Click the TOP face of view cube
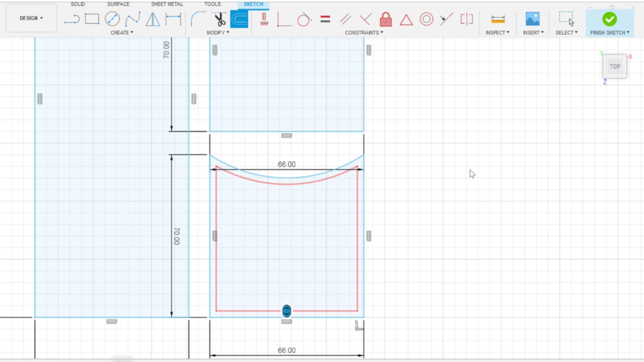The width and height of the screenshot is (644, 362). point(615,67)
